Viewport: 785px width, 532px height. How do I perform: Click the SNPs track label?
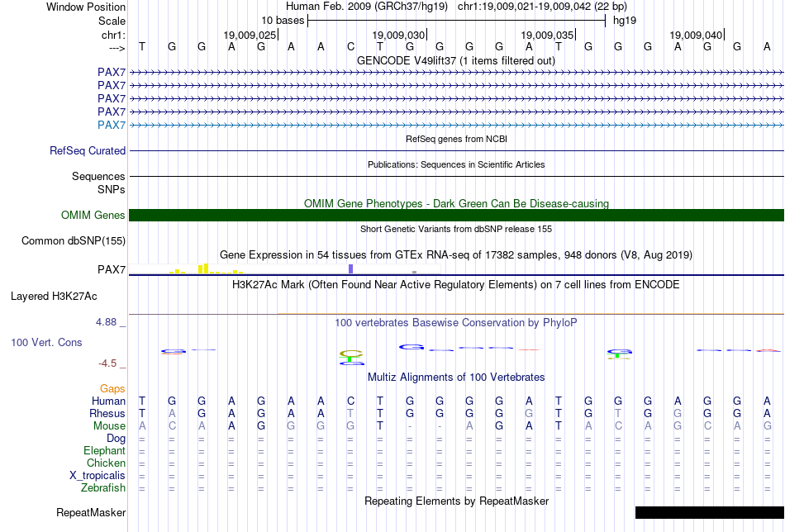point(112,190)
